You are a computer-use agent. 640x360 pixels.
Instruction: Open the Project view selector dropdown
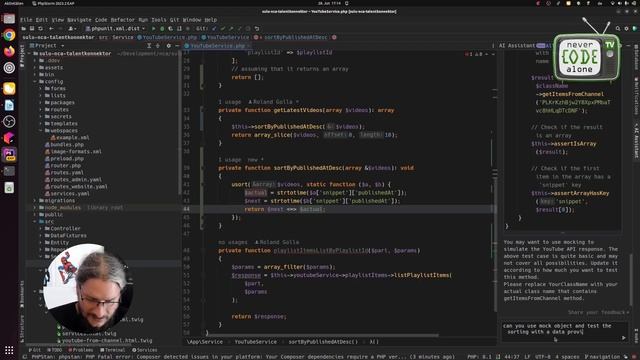[x=47, y=46]
